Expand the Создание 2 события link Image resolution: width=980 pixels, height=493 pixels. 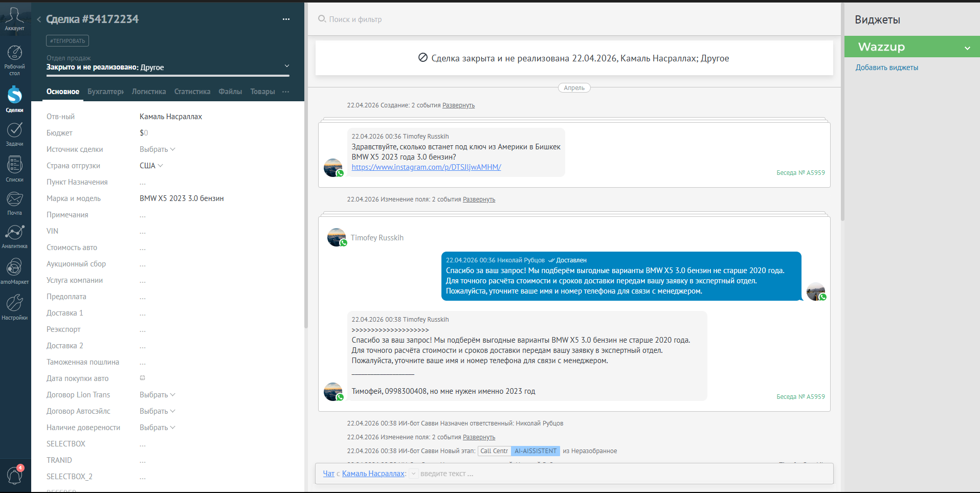click(x=458, y=105)
